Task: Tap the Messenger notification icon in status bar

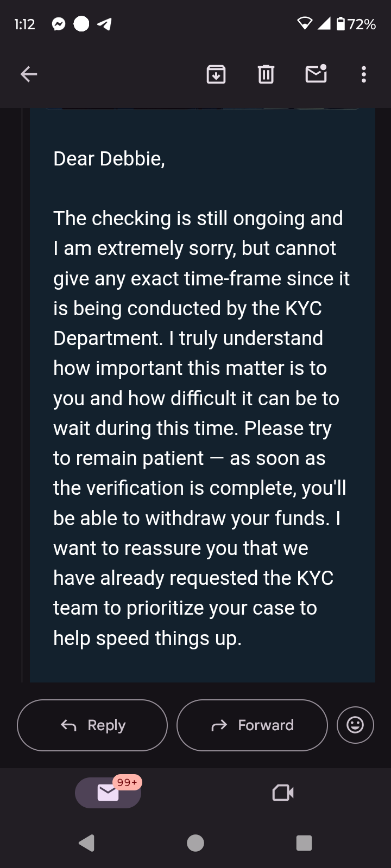Action: coord(59,24)
